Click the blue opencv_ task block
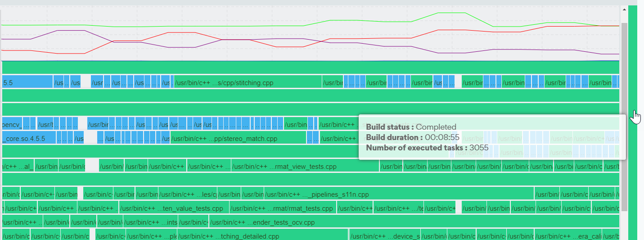The height and width of the screenshot is (240, 644). tap(12, 124)
